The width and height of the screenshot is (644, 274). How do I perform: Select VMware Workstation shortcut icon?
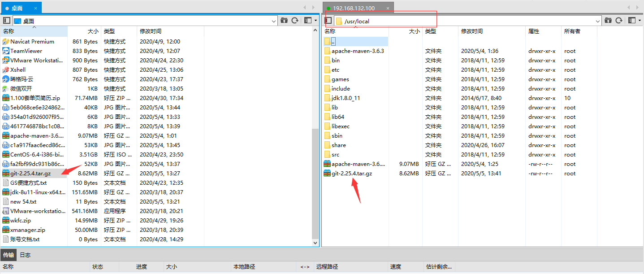6,61
